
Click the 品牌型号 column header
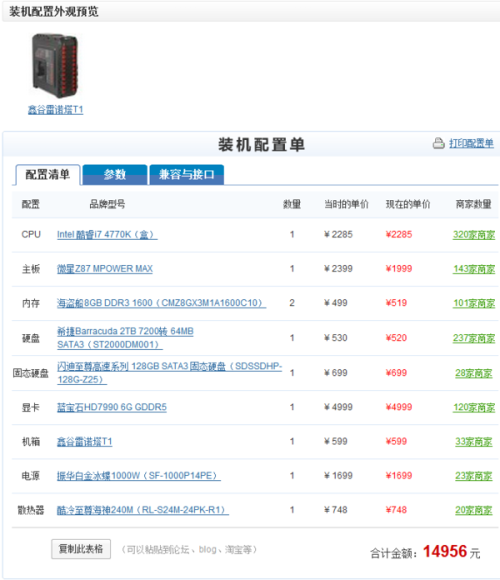pos(107,204)
